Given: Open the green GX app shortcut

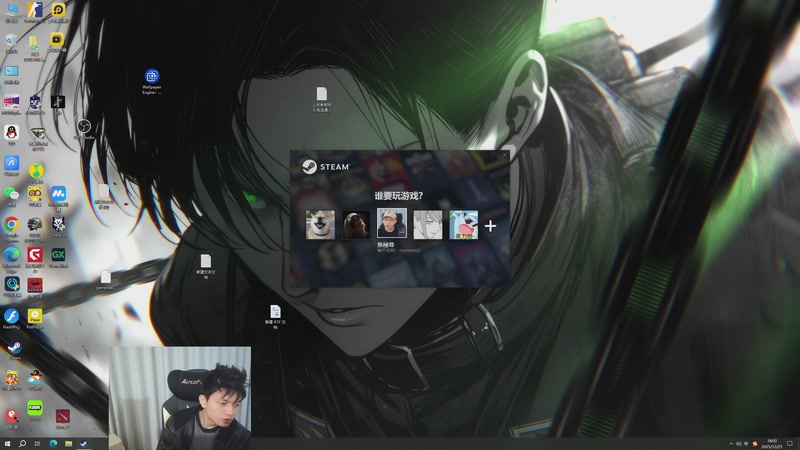Looking at the screenshot, I should click(x=58, y=257).
